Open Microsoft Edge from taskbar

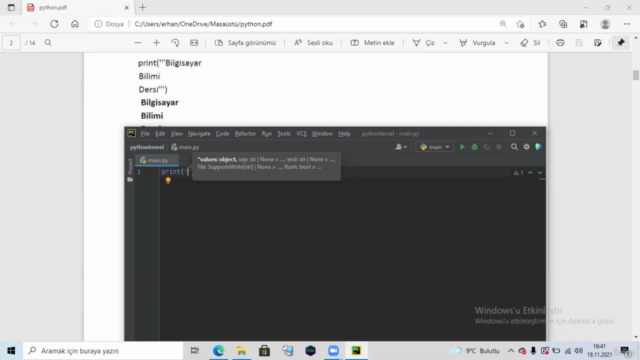[x=218, y=351]
